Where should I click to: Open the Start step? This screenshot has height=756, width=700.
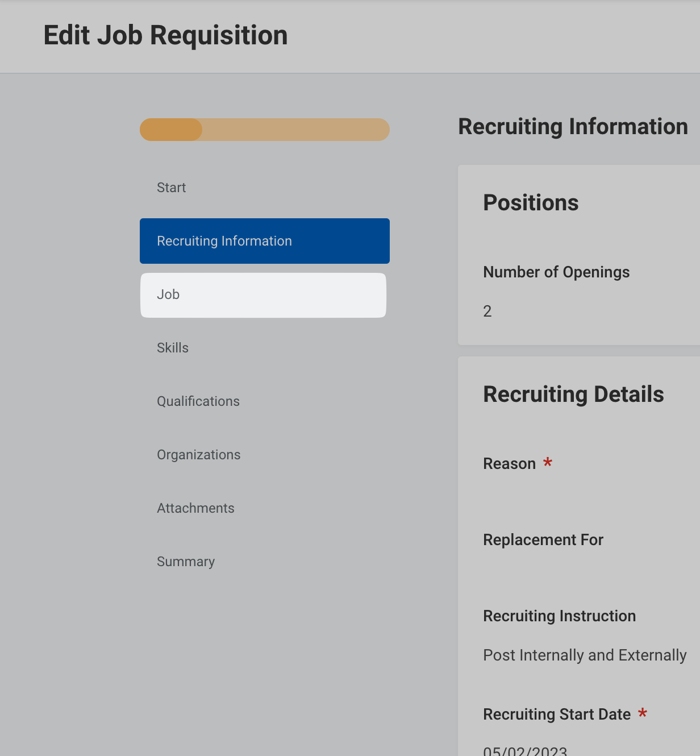click(x=264, y=188)
